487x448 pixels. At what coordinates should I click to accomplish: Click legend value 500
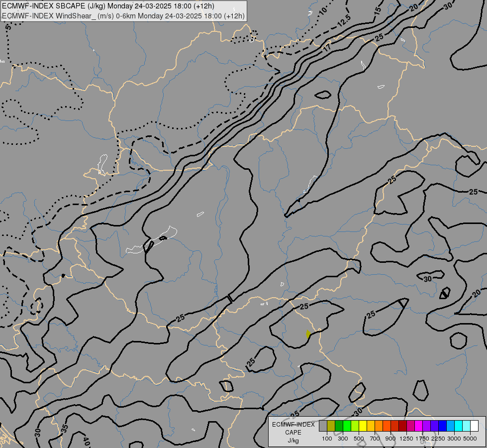pos(359,439)
